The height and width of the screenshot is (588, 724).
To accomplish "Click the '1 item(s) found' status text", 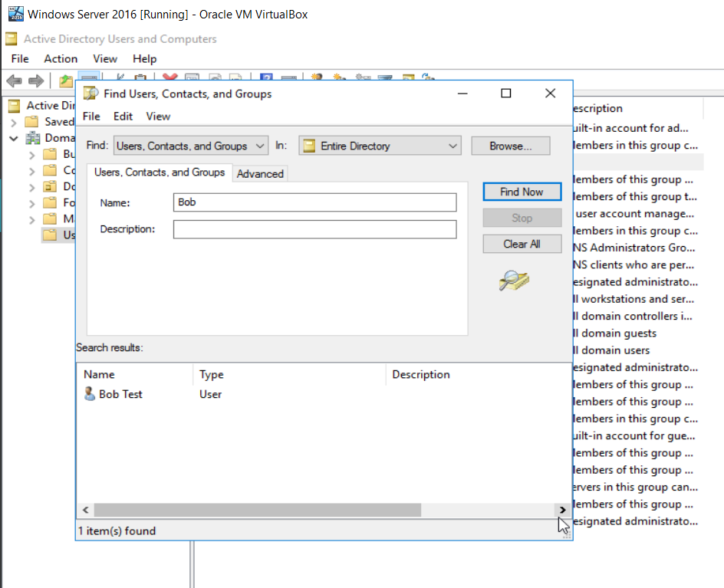I will [117, 531].
